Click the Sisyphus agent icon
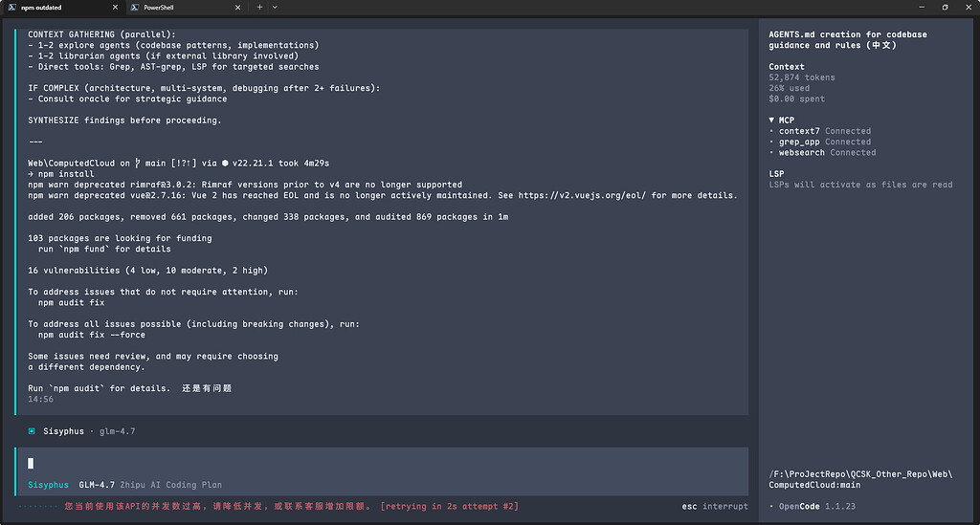The image size is (980, 525). pyautogui.click(x=32, y=431)
